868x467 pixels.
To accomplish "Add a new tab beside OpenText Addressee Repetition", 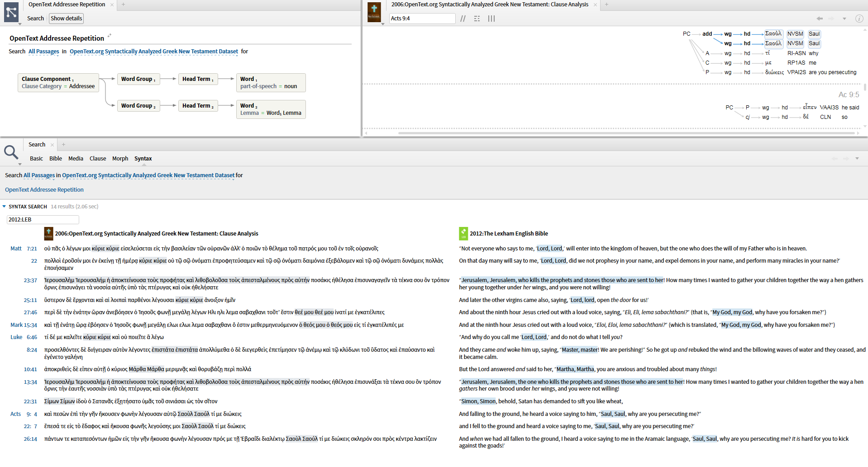I will [x=123, y=5].
